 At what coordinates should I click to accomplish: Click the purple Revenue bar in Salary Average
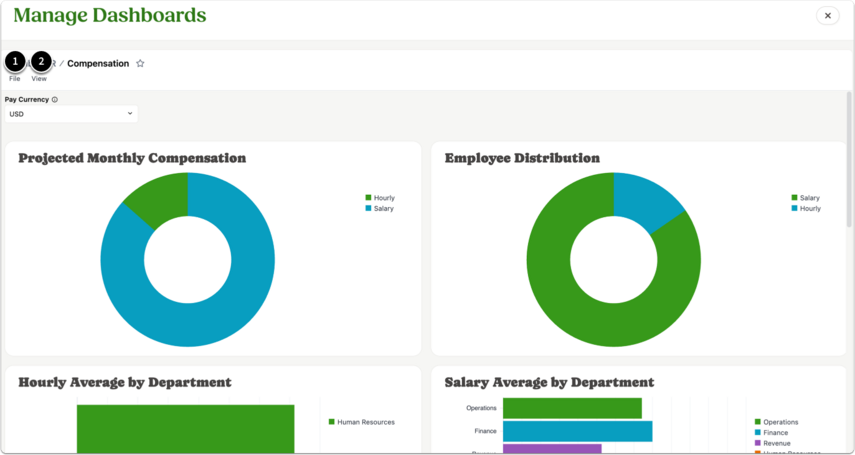(x=552, y=448)
